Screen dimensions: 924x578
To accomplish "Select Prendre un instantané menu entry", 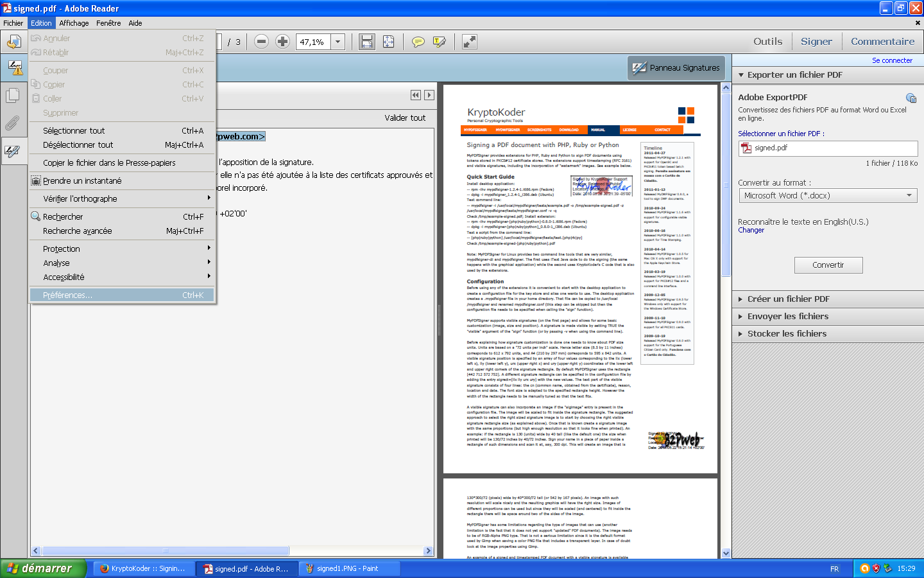I will click(82, 181).
